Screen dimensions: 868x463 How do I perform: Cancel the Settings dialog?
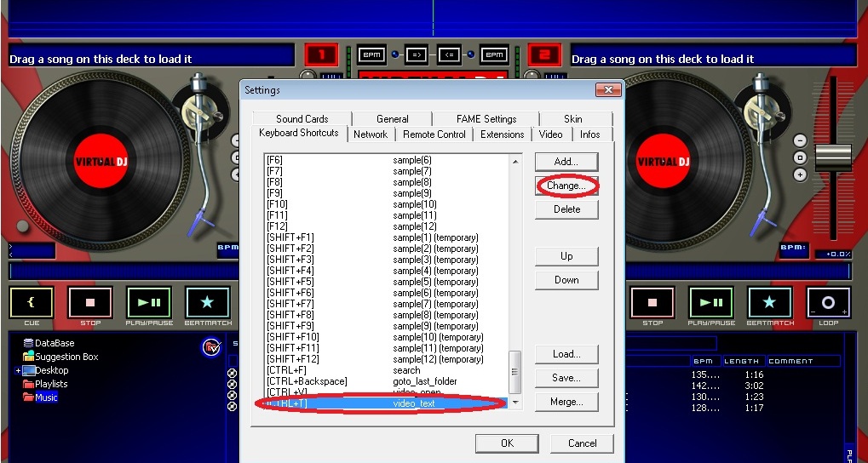click(583, 443)
